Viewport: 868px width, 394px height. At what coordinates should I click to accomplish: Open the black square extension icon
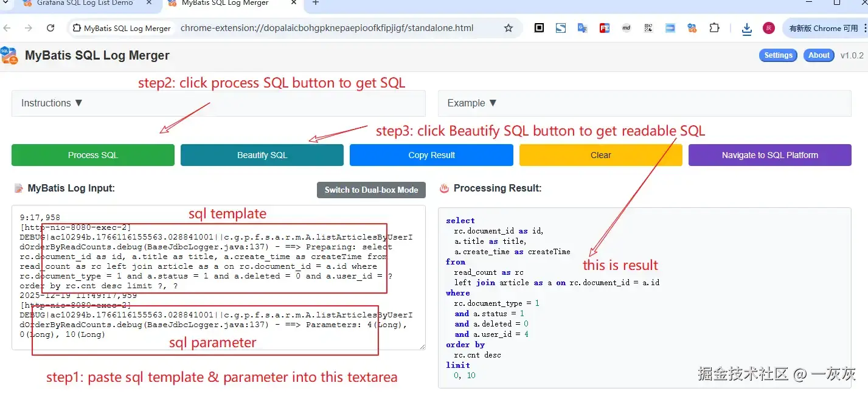point(539,28)
